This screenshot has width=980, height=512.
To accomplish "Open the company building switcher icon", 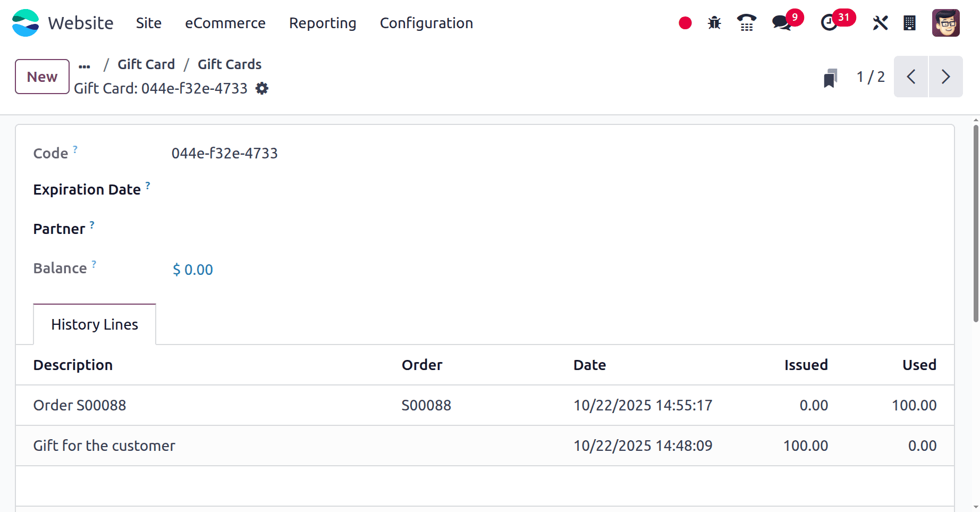I will tap(909, 23).
